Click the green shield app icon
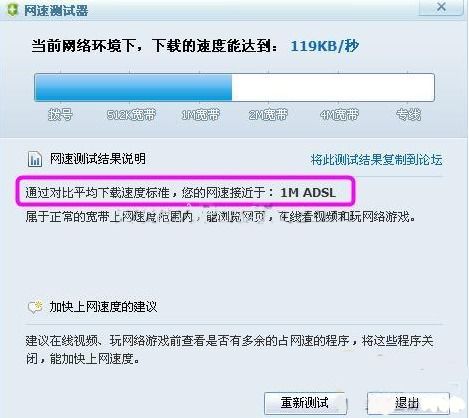This screenshot has width=469, height=418. coord(12,10)
